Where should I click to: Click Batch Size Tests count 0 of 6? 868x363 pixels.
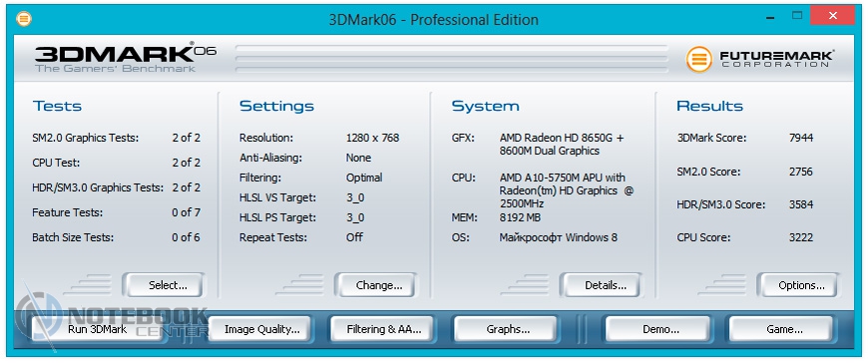pos(186,237)
